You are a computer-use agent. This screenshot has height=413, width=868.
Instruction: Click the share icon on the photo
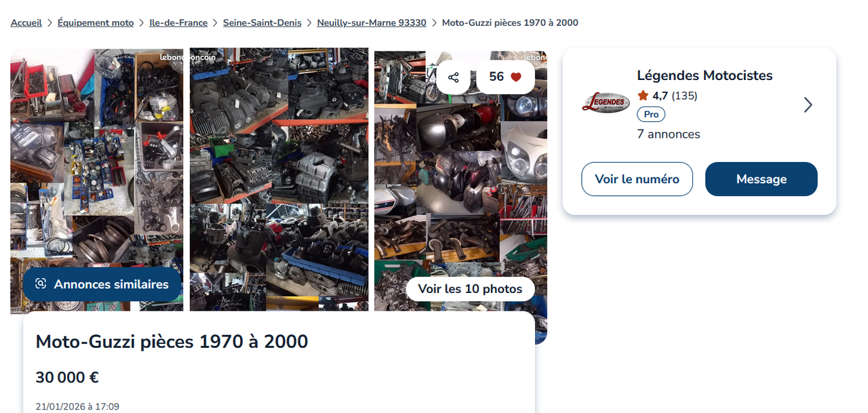click(453, 77)
